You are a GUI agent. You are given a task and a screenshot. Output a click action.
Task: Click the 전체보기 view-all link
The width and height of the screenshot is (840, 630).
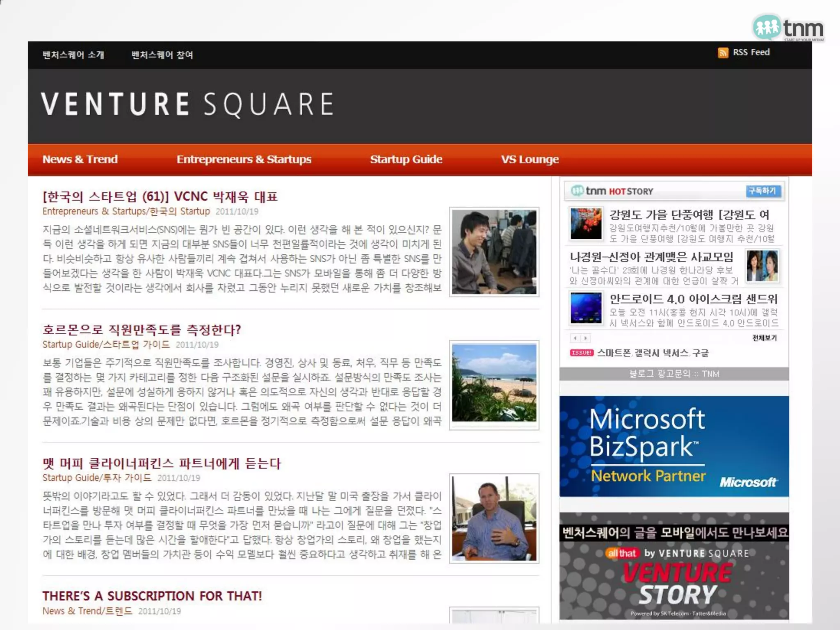pyautogui.click(x=764, y=338)
